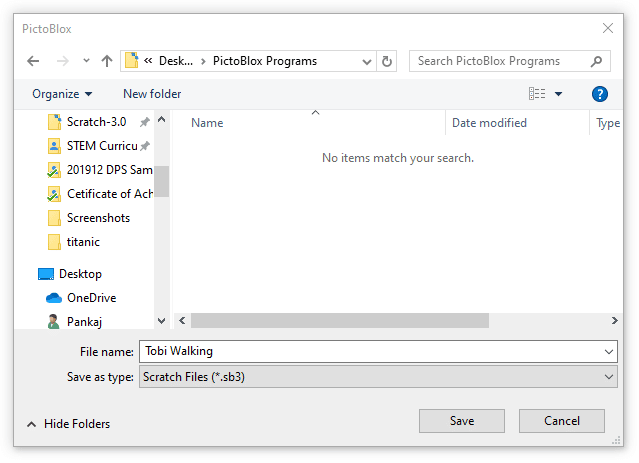Go up one folder level
Screen dimensions: 639x463
point(107,61)
